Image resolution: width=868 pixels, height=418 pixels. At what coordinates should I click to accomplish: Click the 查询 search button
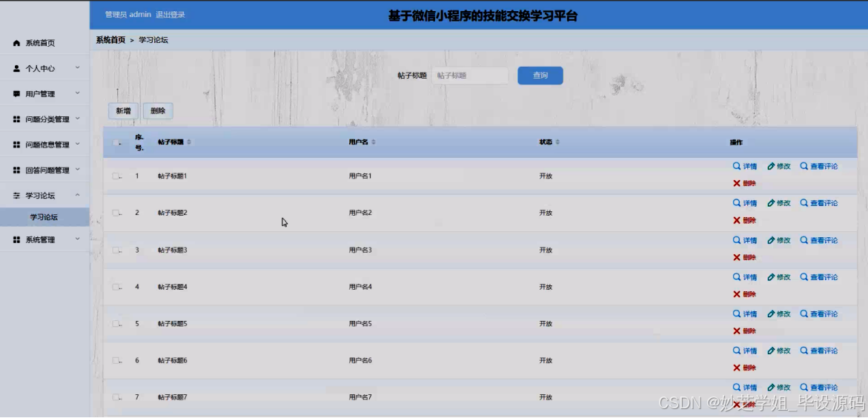click(540, 76)
